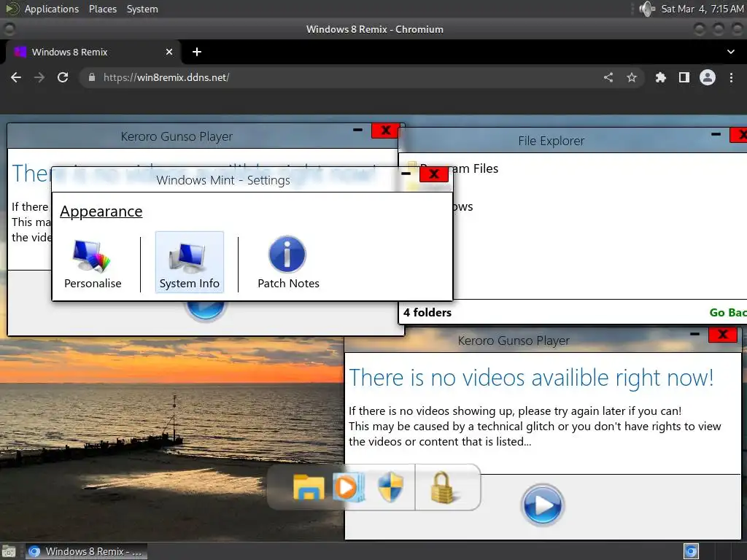Close the Windows Mint Settings window
The height and width of the screenshot is (560, 747).
(x=434, y=174)
